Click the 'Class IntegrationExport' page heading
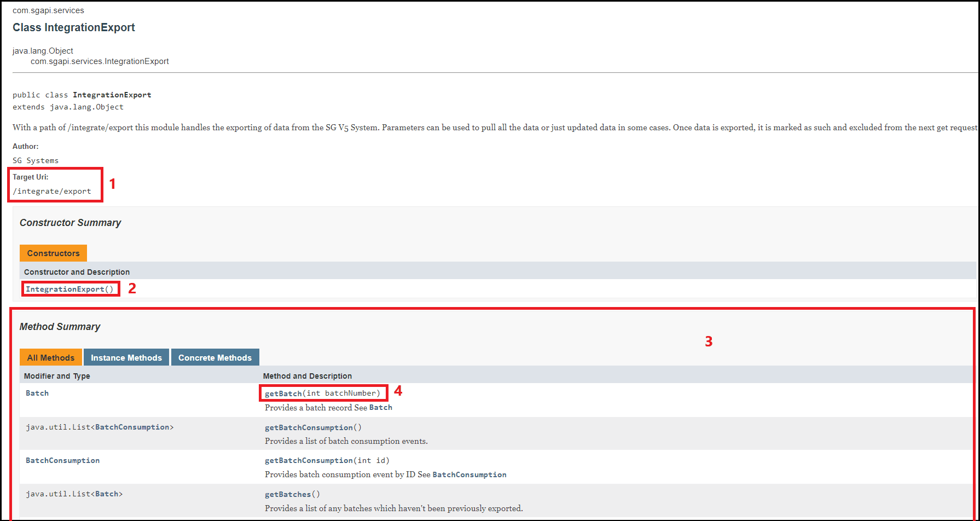Viewport: 980px width, 521px height. [74, 27]
